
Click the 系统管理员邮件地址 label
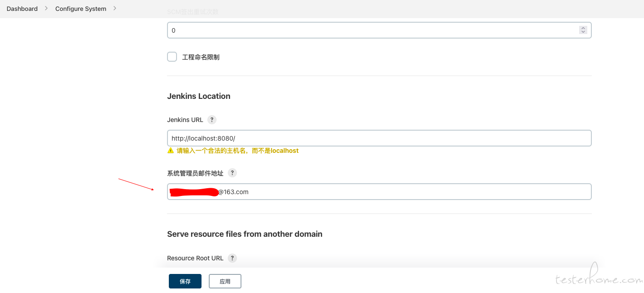[x=195, y=173]
